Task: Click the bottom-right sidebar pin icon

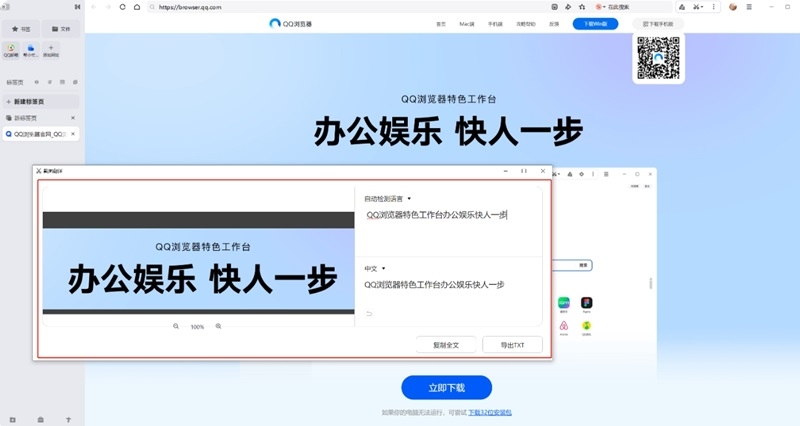Action: pos(68,419)
